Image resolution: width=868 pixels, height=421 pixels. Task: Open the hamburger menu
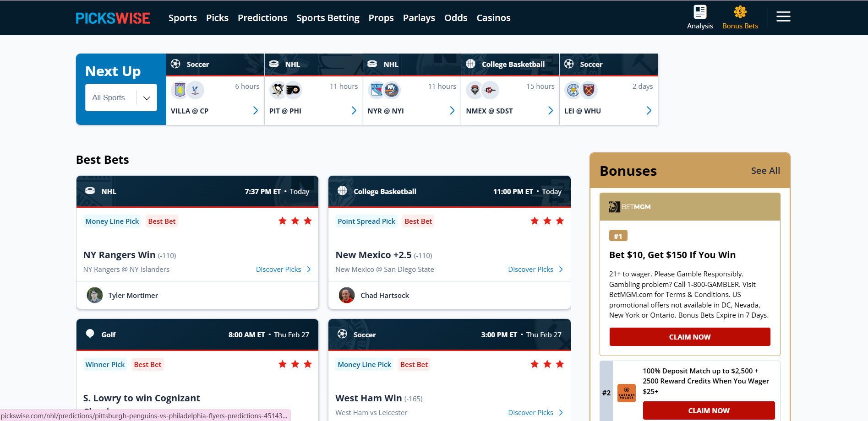tap(783, 17)
